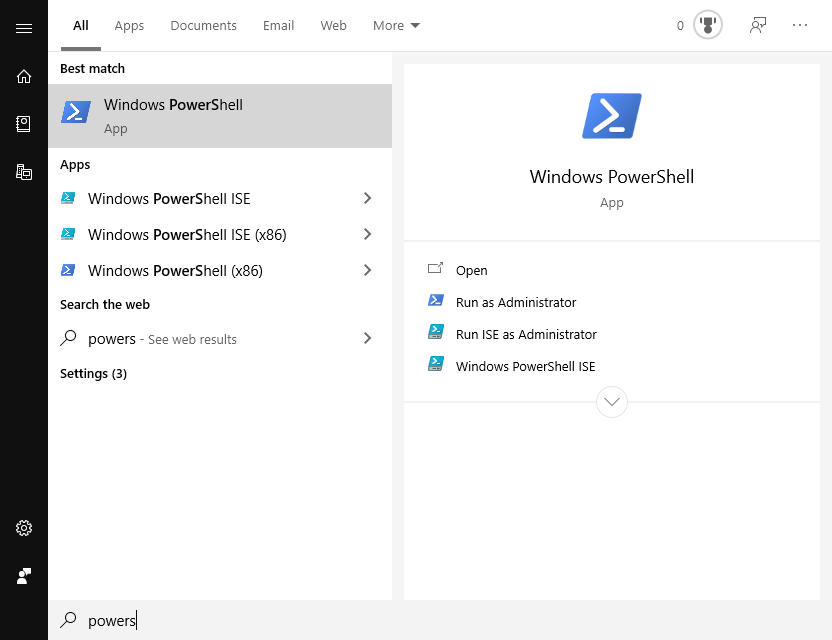832x640 pixels.
Task: Expand Windows PowerShell ISE (x86) arrow
Action: click(x=367, y=234)
